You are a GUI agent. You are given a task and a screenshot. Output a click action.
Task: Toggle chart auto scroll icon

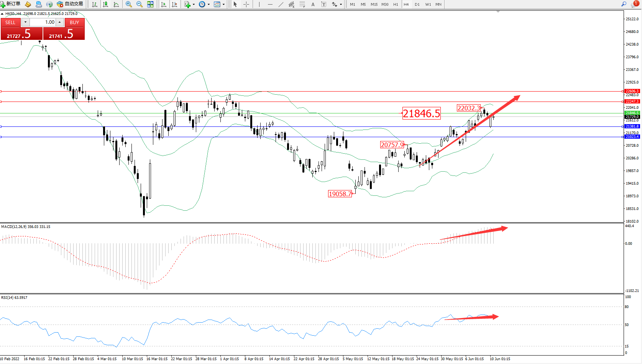(164, 4)
